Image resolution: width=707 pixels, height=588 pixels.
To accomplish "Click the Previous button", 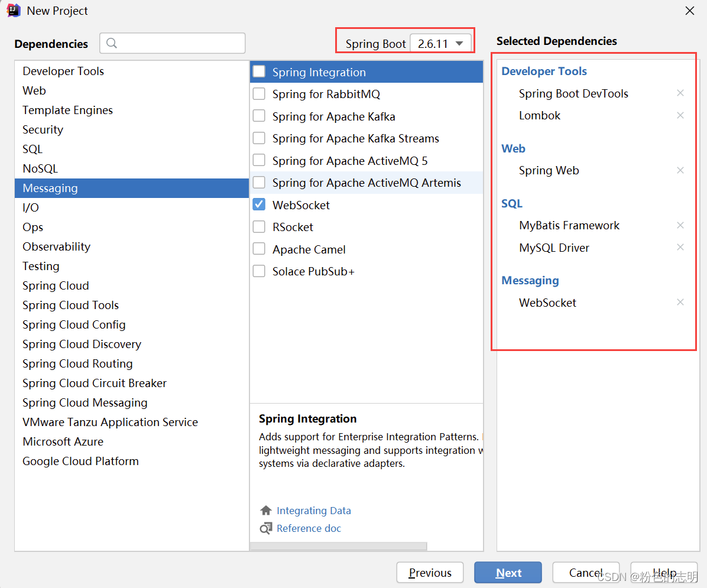I will tap(430, 573).
